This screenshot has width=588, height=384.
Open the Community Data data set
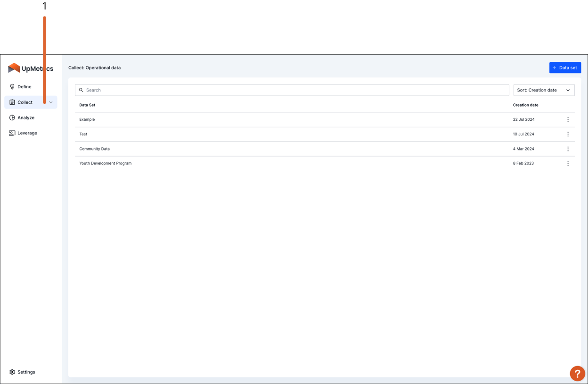tap(94, 149)
